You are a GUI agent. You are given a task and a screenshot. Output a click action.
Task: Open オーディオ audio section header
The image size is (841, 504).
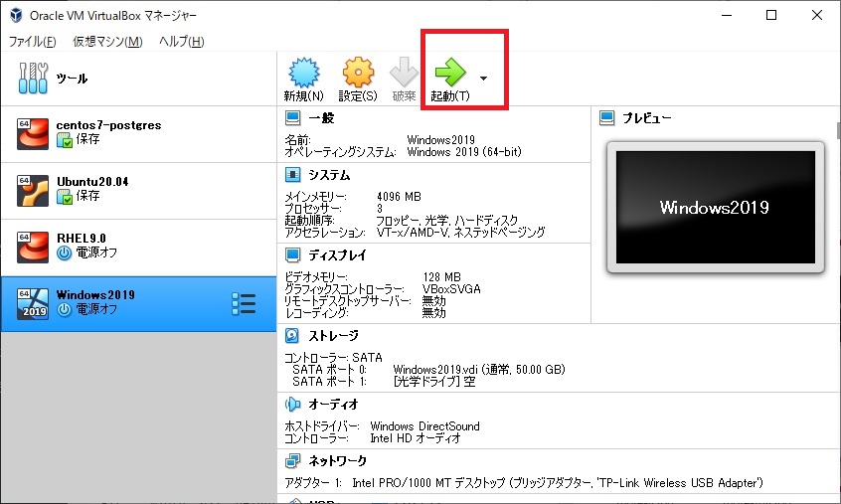(x=333, y=405)
